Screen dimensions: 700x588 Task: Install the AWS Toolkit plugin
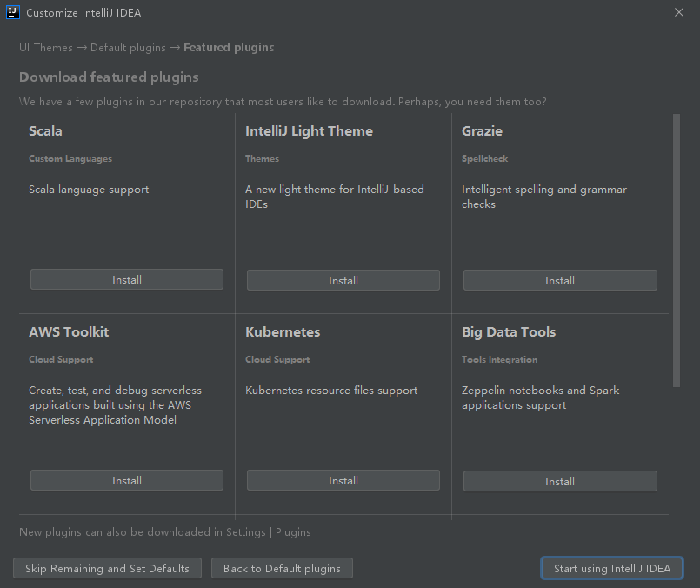click(127, 480)
